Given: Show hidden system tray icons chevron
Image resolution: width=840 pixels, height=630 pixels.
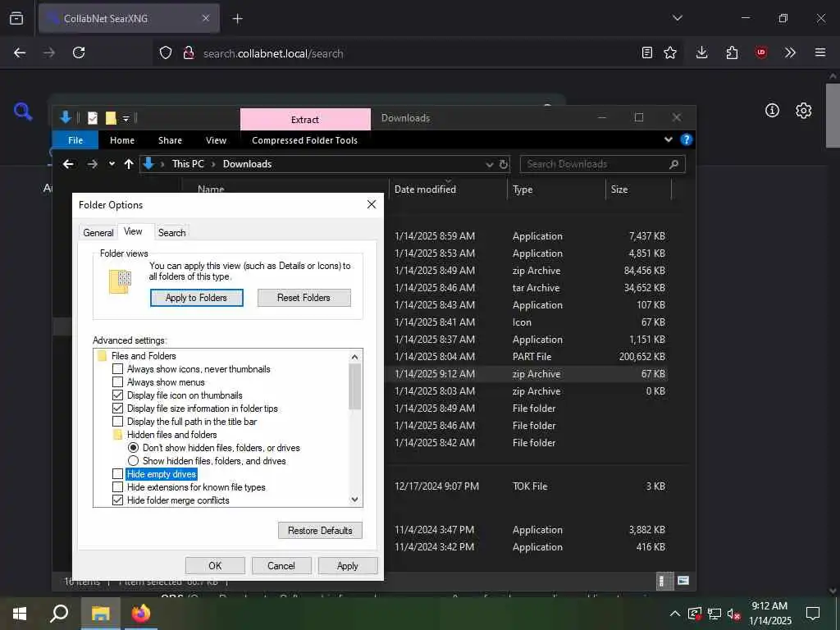Looking at the screenshot, I should pos(675,614).
